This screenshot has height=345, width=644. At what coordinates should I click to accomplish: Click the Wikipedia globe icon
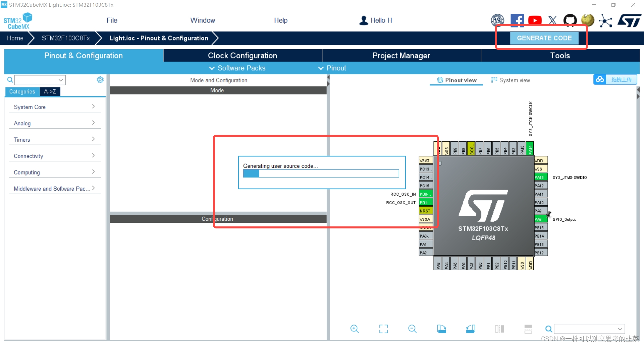tap(587, 20)
